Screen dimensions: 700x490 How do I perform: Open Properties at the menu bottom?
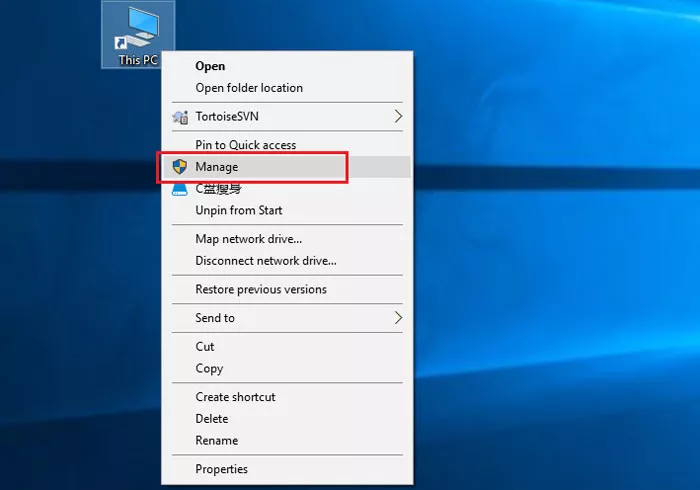(221, 469)
